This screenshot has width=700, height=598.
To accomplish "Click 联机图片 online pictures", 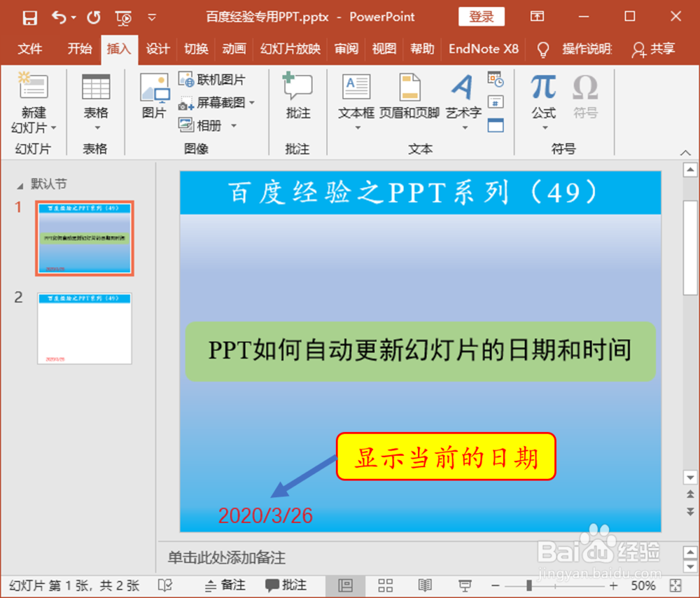I will coord(211,80).
